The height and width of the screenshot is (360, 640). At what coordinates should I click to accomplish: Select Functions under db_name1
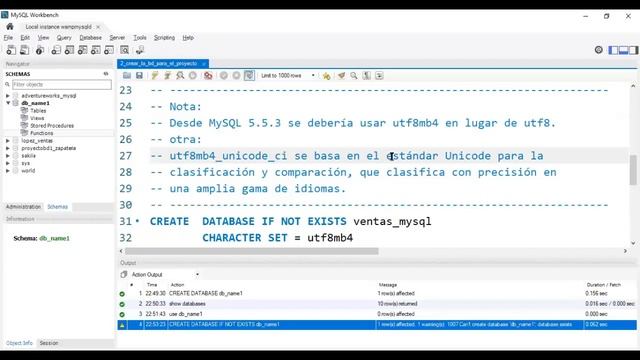tap(41, 133)
